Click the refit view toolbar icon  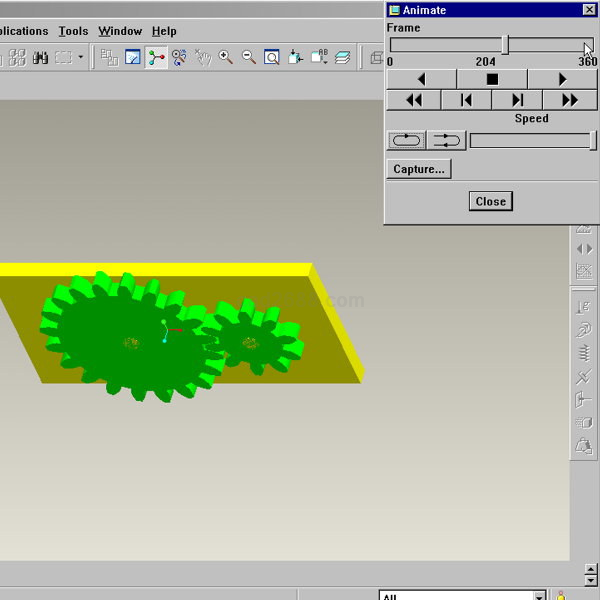click(271, 57)
